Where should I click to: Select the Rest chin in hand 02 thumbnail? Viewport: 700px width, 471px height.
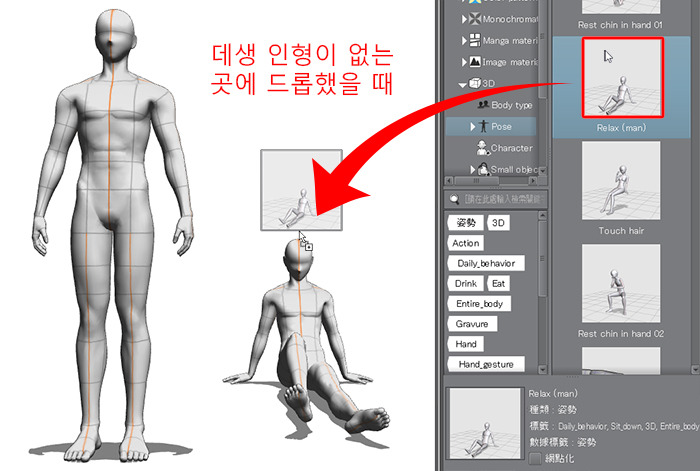(621, 283)
